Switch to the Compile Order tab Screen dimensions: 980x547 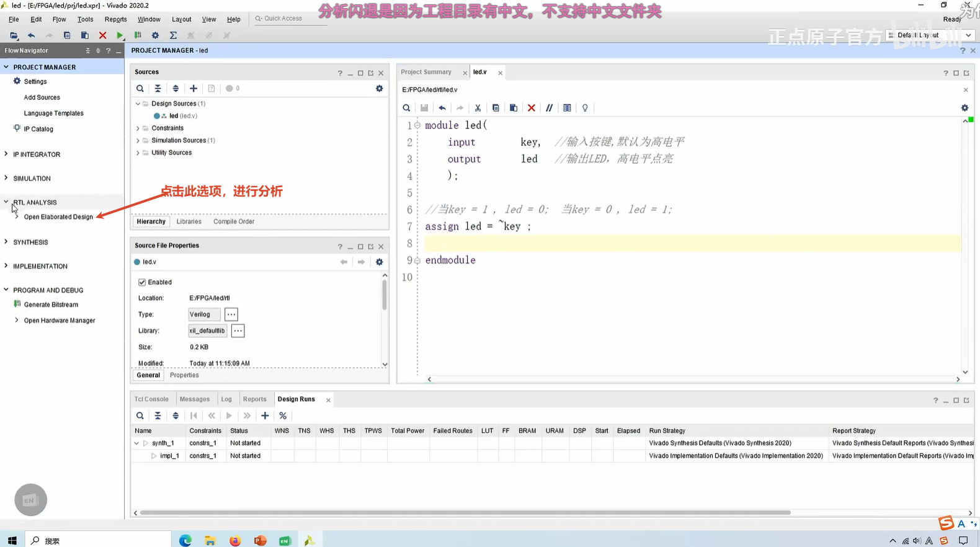click(x=234, y=221)
